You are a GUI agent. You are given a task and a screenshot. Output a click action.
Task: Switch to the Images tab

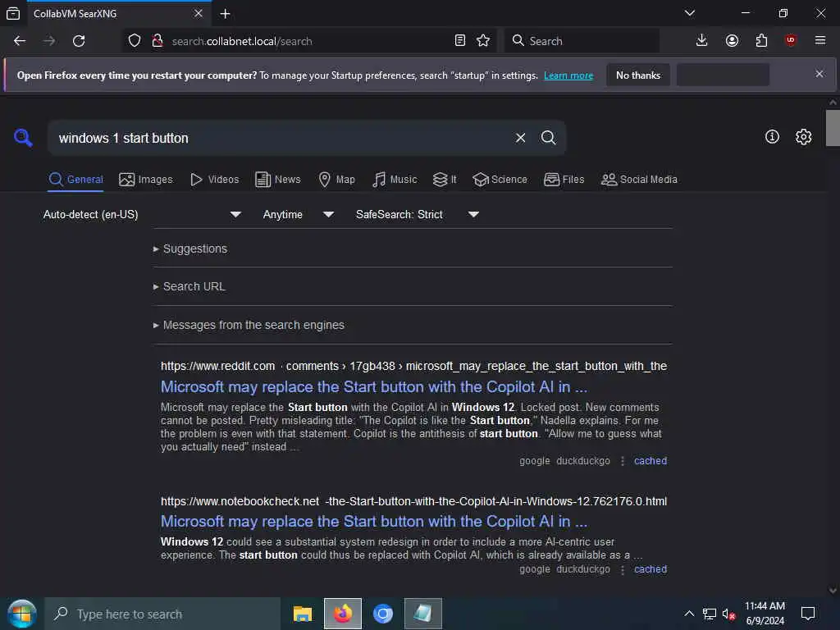coord(146,180)
